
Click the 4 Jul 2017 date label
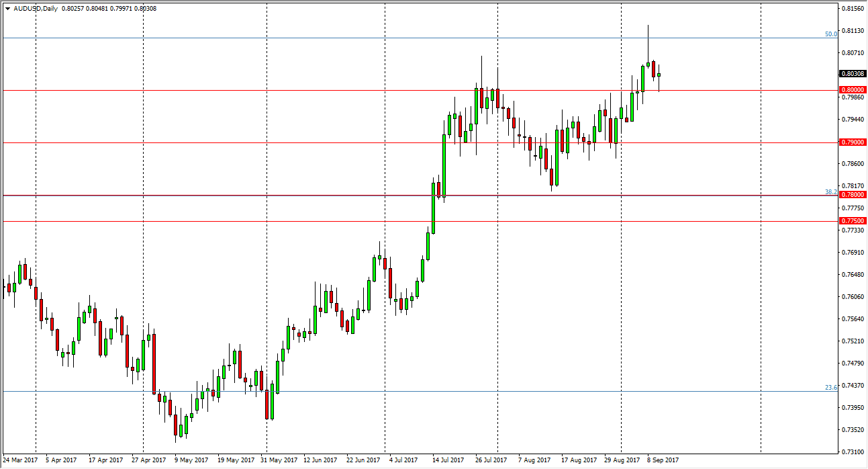click(x=403, y=460)
